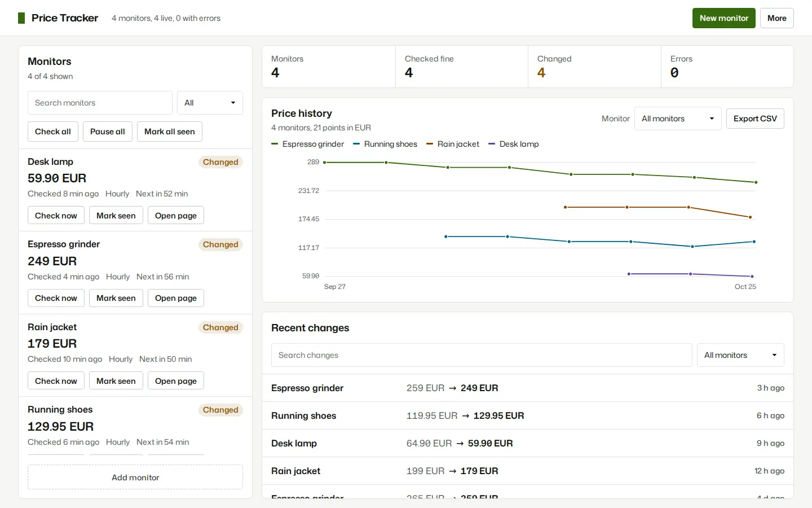
Task: Click the Add monitor dashed button
Action: (135, 478)
